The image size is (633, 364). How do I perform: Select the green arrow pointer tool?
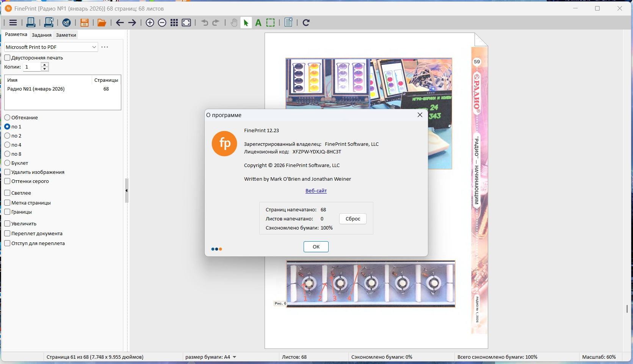coord(246,23)
